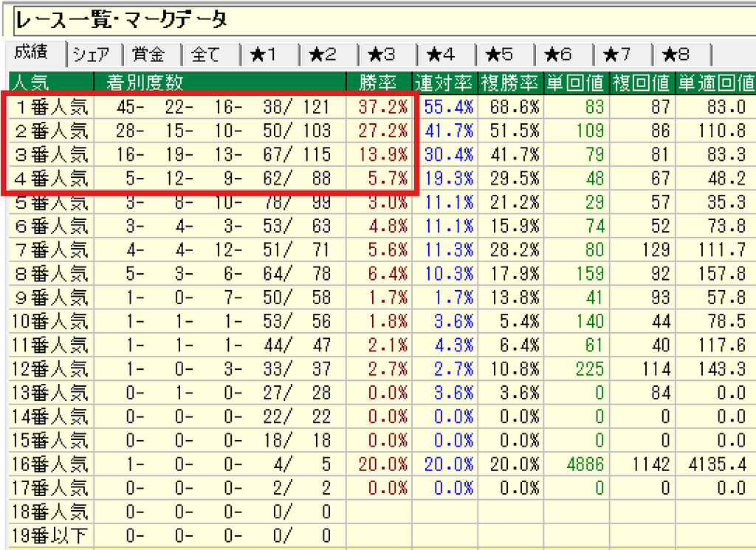Sort by the 複回値 column header
The height and width of the screenshot is (550, 756).
pos(642,82)
